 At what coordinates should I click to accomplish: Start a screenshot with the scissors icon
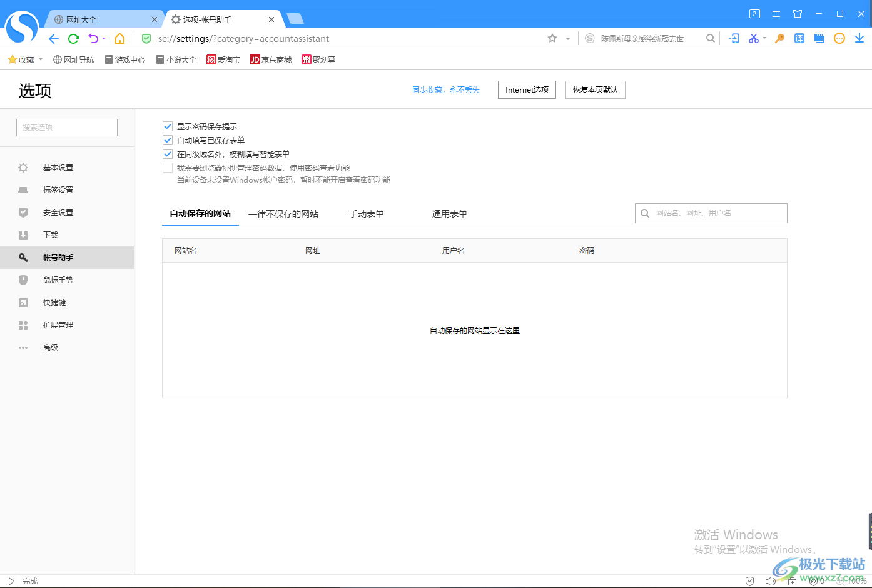pyautogui.click(x=754, y=38)
